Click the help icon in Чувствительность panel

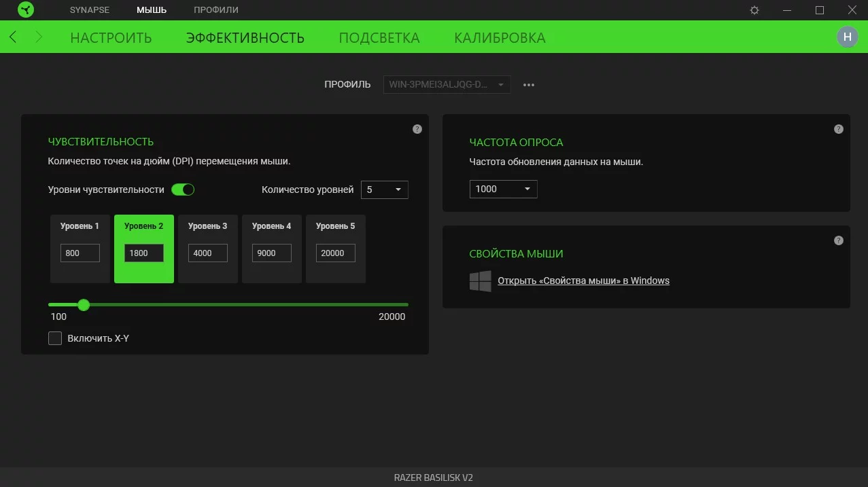pos(417,129)
